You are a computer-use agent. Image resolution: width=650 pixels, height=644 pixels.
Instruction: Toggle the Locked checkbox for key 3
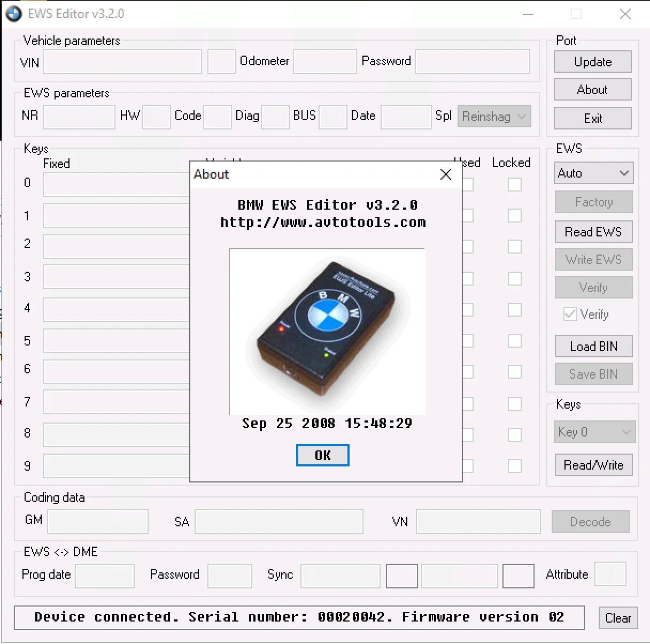[x=515, y=279]
